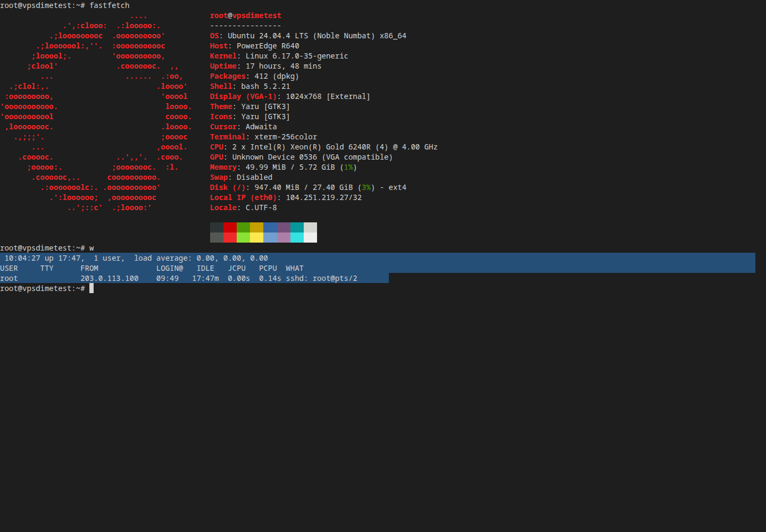
Task: Select the load average 0.00, 0.00, 0.00
Action: (x=232, y=258)
